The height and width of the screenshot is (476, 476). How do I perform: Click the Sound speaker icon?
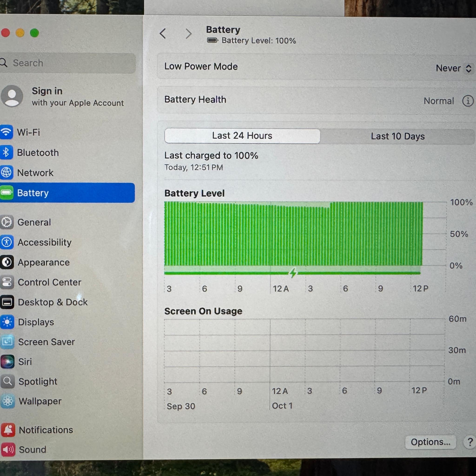pos(8,450)
